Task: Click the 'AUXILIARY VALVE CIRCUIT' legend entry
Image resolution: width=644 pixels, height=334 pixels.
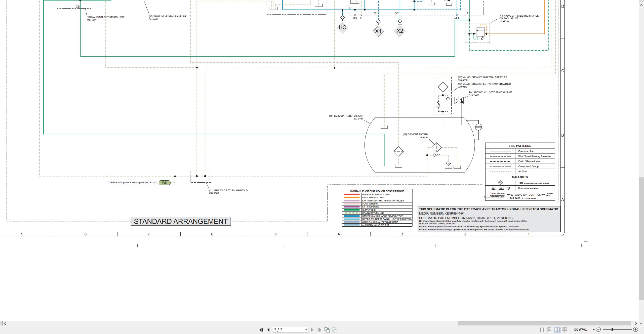Action: [x=376, y=225]
